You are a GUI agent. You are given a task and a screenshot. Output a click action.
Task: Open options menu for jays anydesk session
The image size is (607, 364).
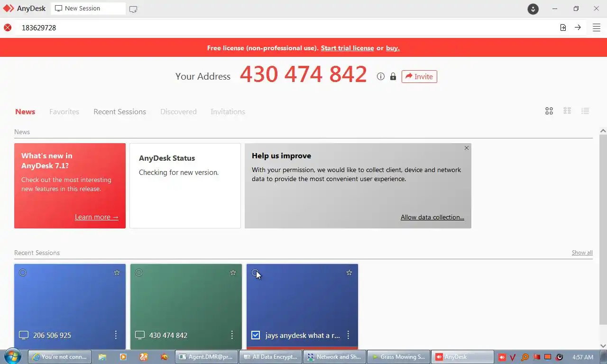click(x=348, y=335)
